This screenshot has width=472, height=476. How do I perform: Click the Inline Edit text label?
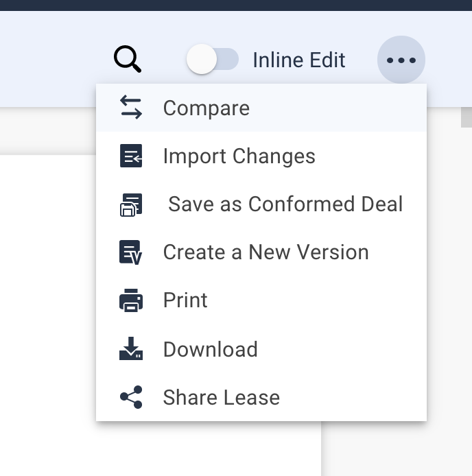coord(298,60)
